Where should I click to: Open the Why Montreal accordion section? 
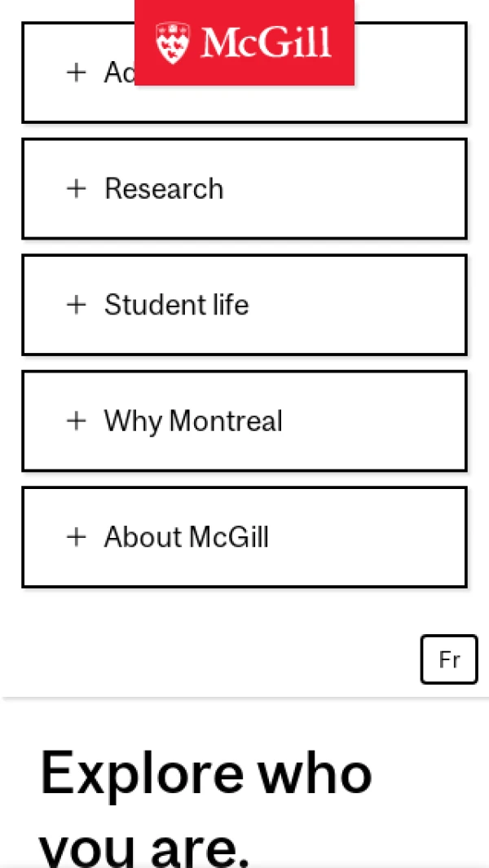367,421
